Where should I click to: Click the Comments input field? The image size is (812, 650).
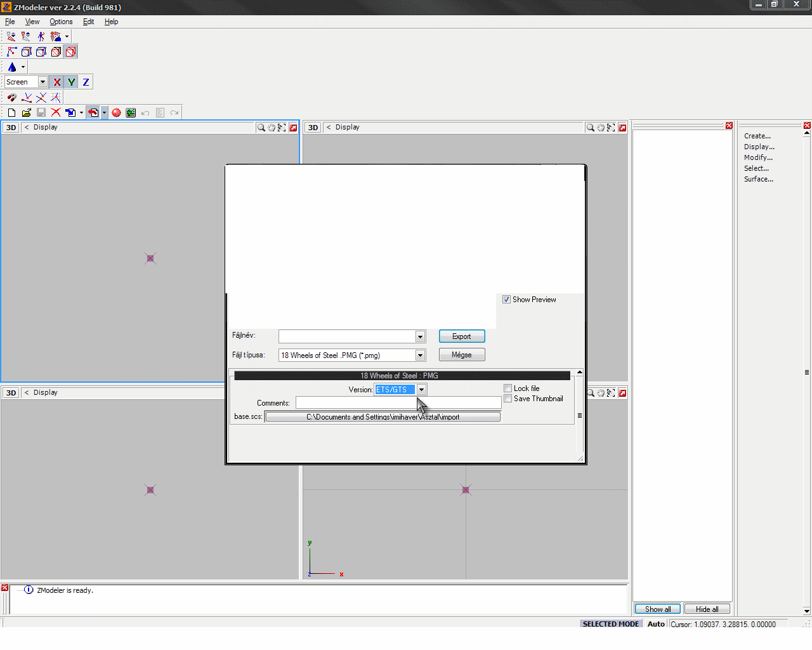tap(398, 403)
